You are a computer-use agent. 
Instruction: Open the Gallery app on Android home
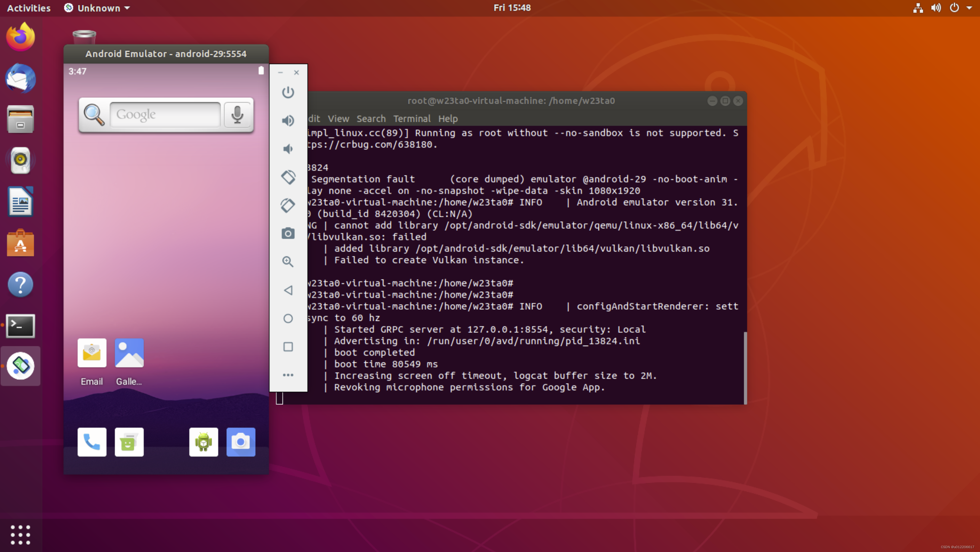[x=129, y=362]
